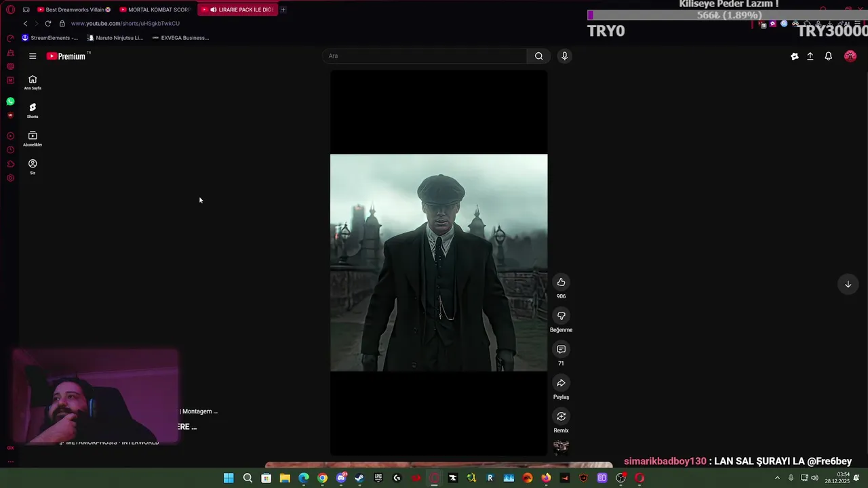Focus the Ara search field
The width and height of the screenshot is (868, 488).
[425, 56]
